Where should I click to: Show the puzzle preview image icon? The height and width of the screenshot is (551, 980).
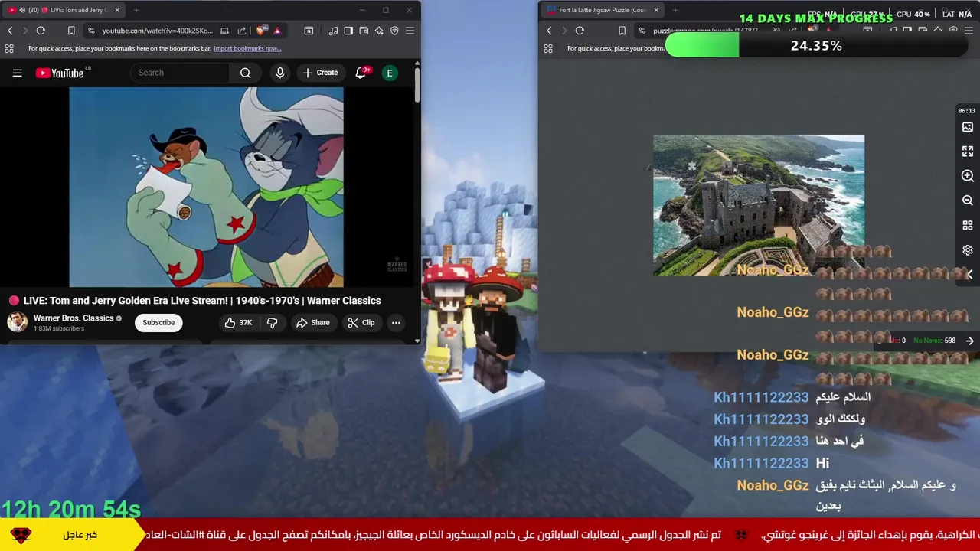point(968,127)
